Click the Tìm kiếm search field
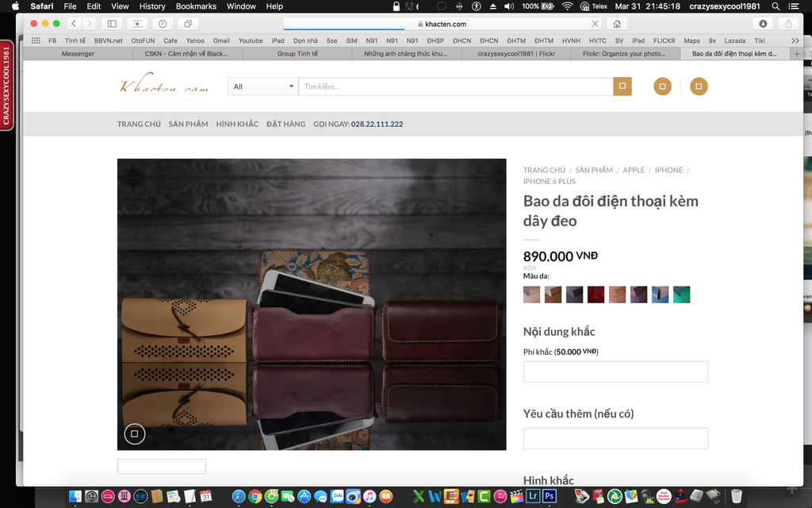812x508 pixels. point(456,87)
